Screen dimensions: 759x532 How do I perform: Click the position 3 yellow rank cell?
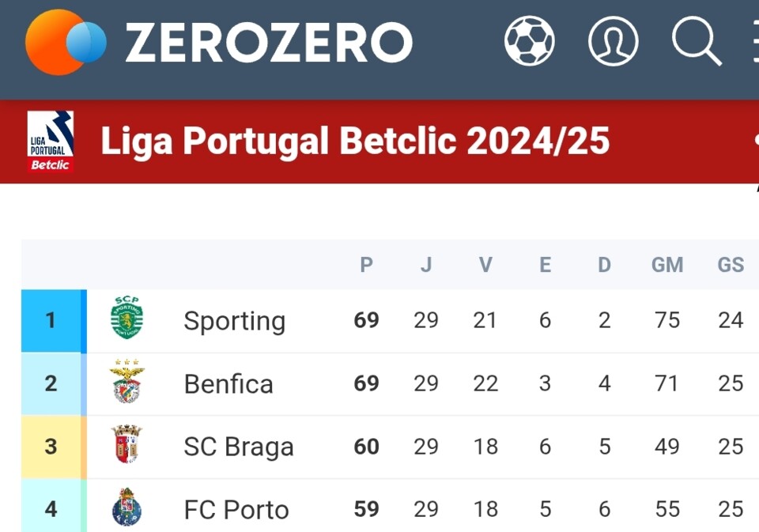pyautogui.click(x=51, y=447)
